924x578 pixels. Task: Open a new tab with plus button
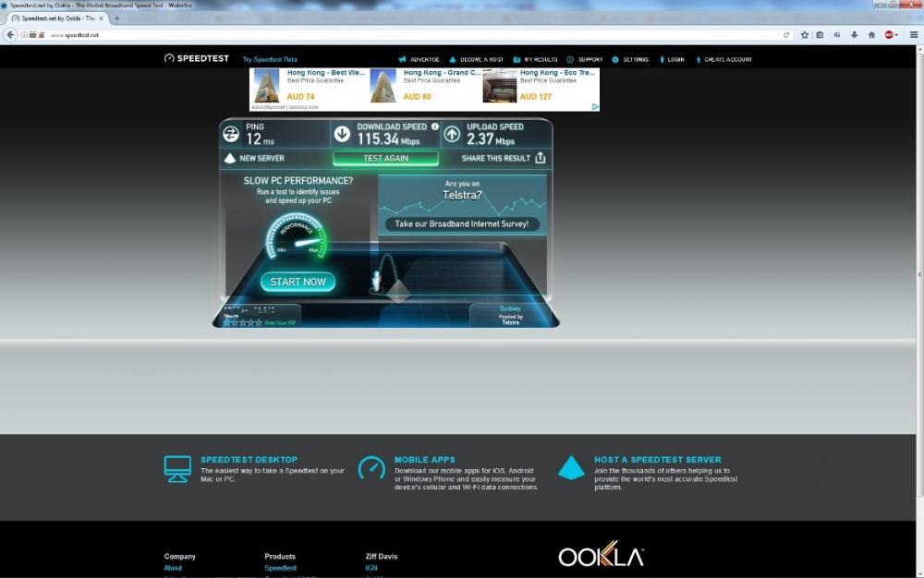(x=116, y=18)
